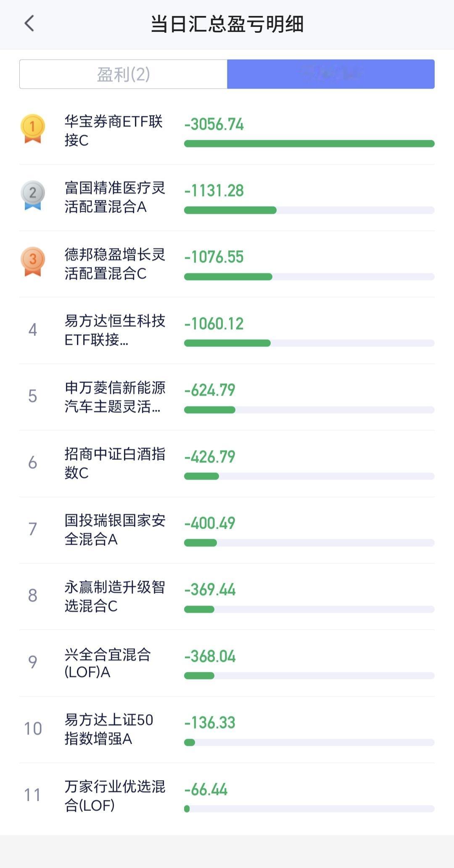Click the bronze rank 3 medal icon
This screenshot has width=454, height=868.
pos(33,262)
